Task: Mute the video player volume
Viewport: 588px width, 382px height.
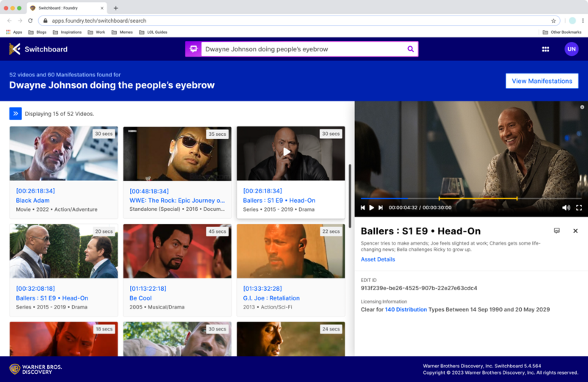Action: pyautogui.click(x=566, y=208)
